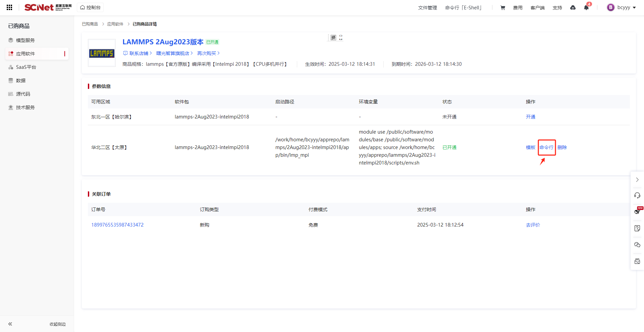The image size is (644, 332).
Task: Click the cloud download icon
Action: pos(573,8)
